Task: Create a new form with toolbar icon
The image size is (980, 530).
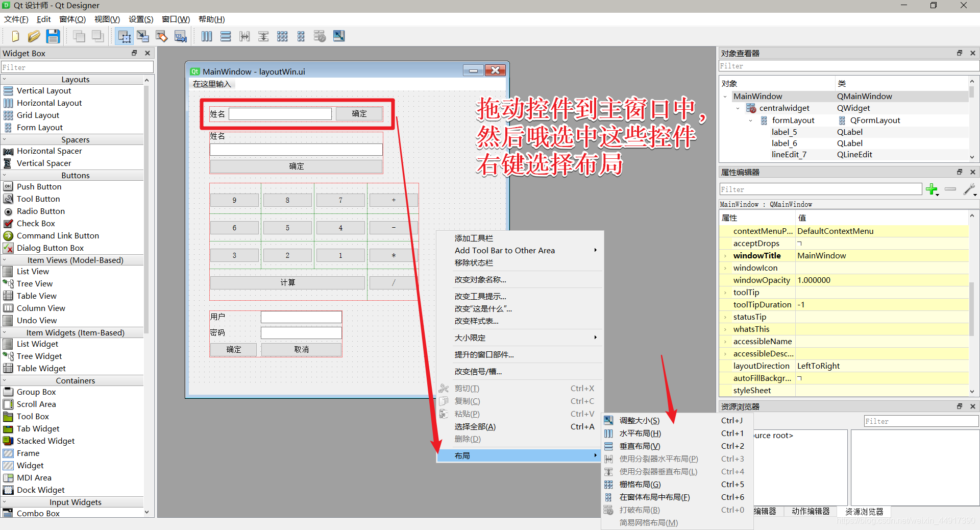Action: pyautogui.click(x=15, y=36)
